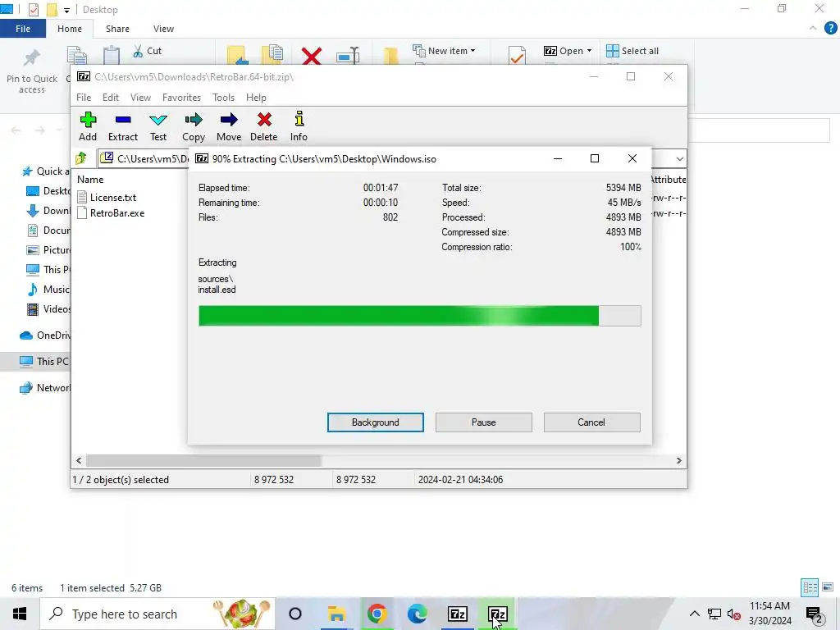Open the Quick Access Toolbar customize arrow

tap(66, 10)
